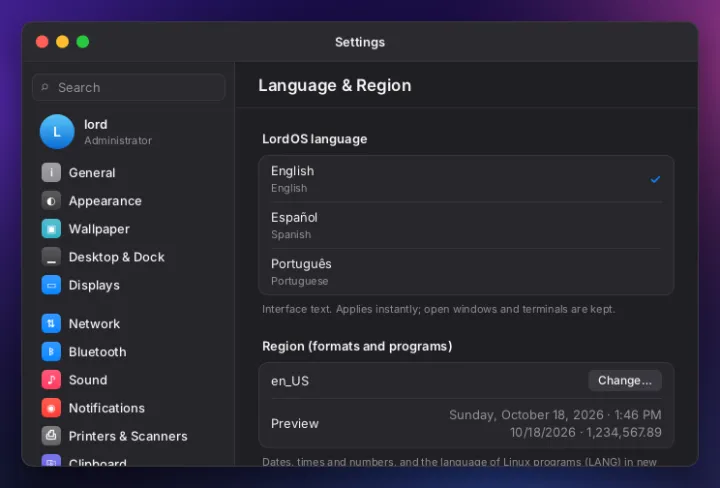The image size is (720, 488).
Task: Switch to Wallpaper settings
Action: 99,229
